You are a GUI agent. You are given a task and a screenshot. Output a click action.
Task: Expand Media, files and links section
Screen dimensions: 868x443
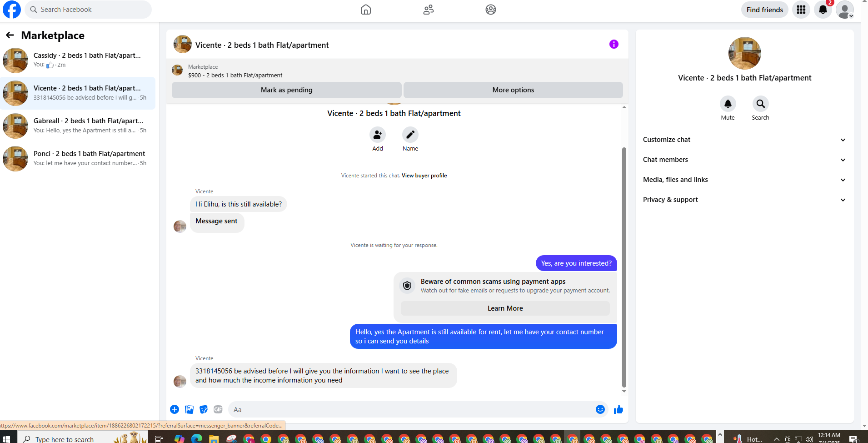744,180
